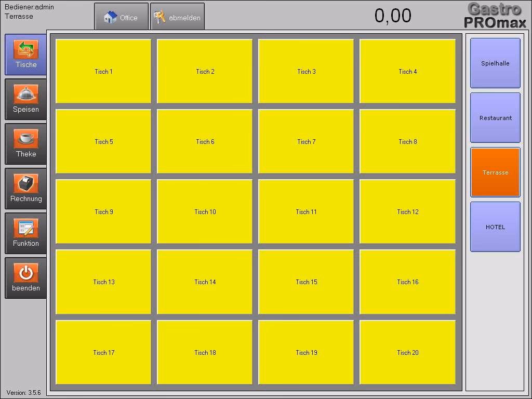Open Rechnung printer icon for billing
Screen dimensions: 532x399
[x=25, y=184]
